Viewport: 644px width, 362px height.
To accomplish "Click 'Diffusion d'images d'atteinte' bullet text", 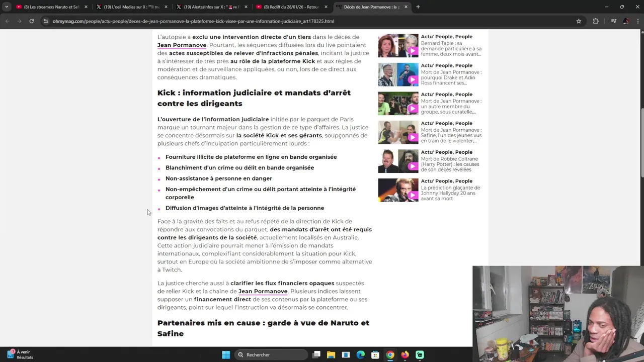I will click(x=245, y=208).
